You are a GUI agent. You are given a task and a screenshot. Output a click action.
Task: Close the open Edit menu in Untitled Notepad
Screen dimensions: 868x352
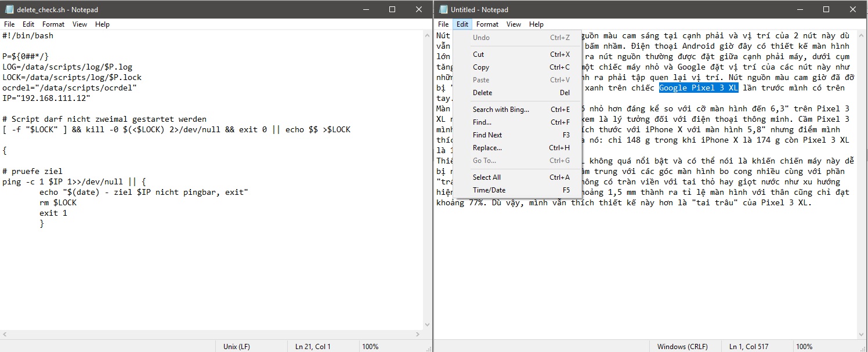point(462,24)
